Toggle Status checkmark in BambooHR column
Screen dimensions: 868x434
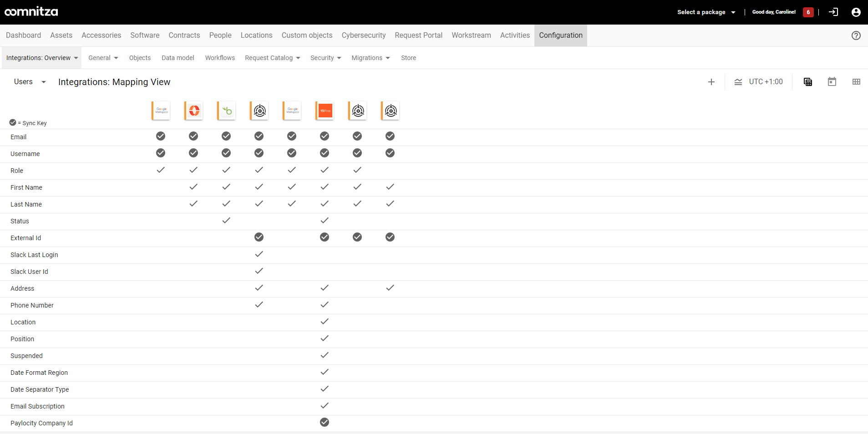[226, 221]
